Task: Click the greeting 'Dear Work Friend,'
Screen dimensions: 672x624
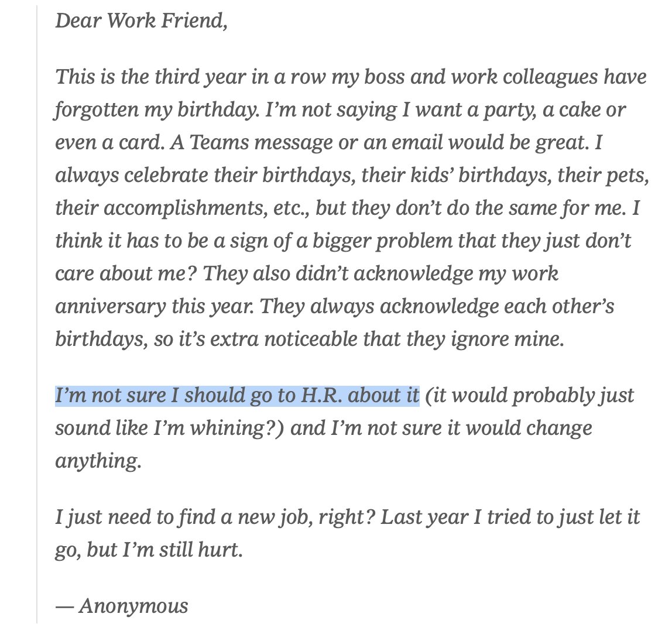Action: tap(141, 20)
